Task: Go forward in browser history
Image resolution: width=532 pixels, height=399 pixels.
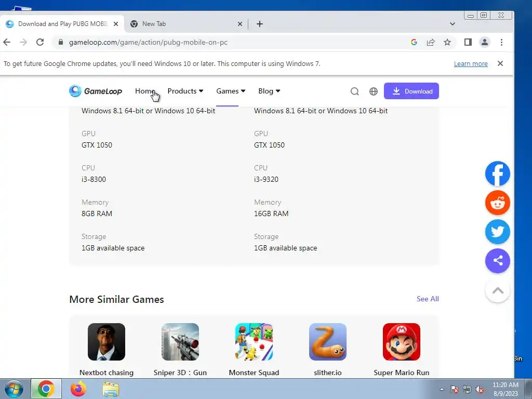Action: [x=23, y=42]
